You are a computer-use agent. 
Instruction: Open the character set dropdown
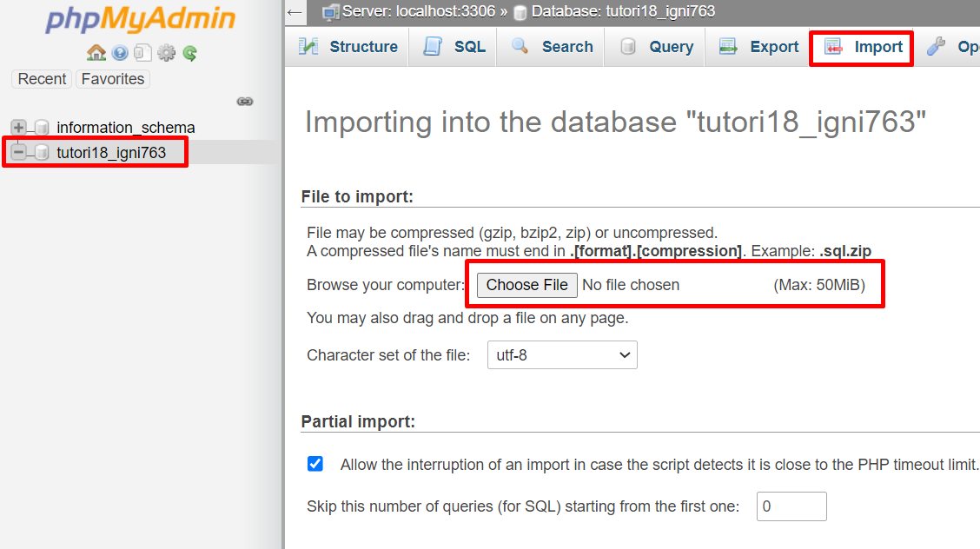(x=562, y=354)
